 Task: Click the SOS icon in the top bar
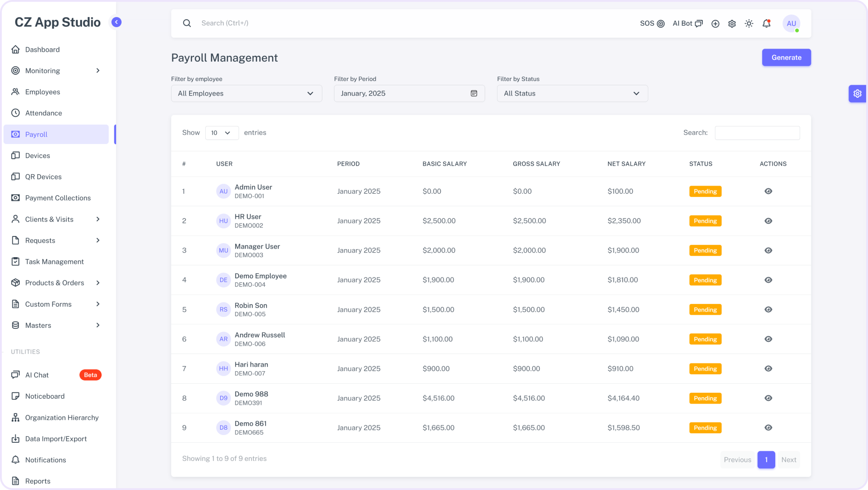point(660,23)
